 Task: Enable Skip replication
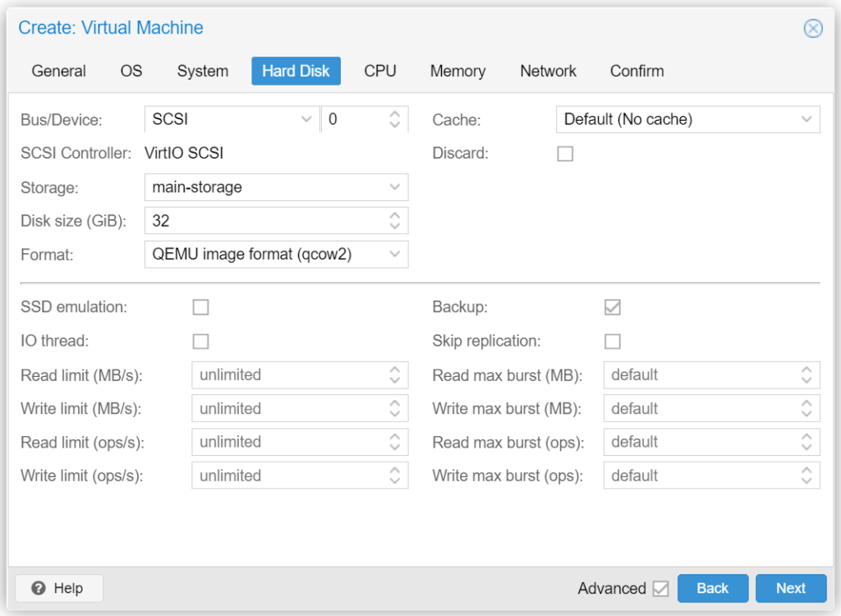point(612,341)
